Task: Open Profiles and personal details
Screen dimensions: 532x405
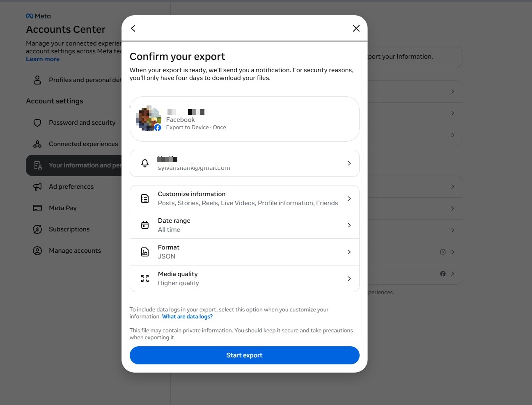Action: pos(74,80)
